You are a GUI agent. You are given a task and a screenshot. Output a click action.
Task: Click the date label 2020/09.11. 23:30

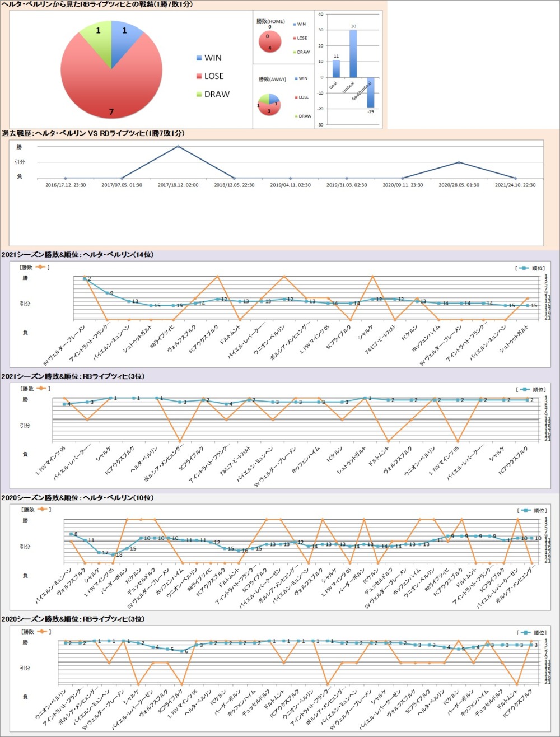403,185
